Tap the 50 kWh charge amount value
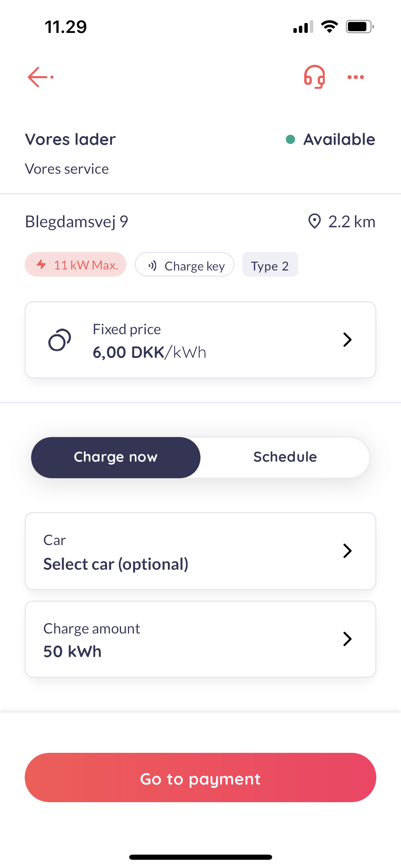The width and height of the screenshot is (401, 868). pyautogui.click(x=72, y=651)
